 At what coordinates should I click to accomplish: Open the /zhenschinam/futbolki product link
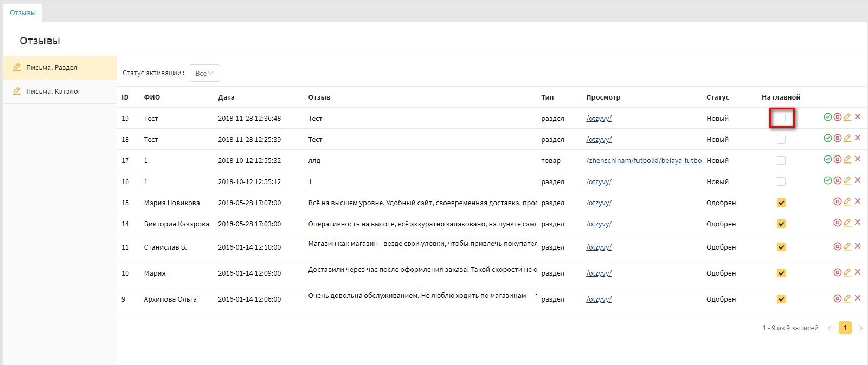click(644, 161)
